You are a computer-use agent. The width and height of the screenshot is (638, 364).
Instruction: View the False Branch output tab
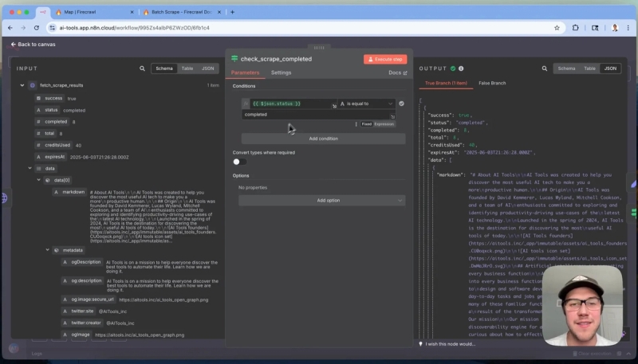point(492,83)
